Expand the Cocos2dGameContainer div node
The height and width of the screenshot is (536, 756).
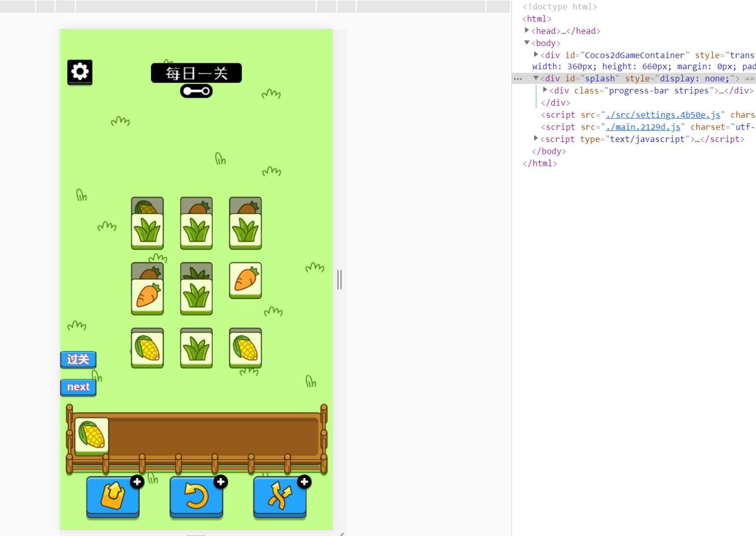pos(536,55)
